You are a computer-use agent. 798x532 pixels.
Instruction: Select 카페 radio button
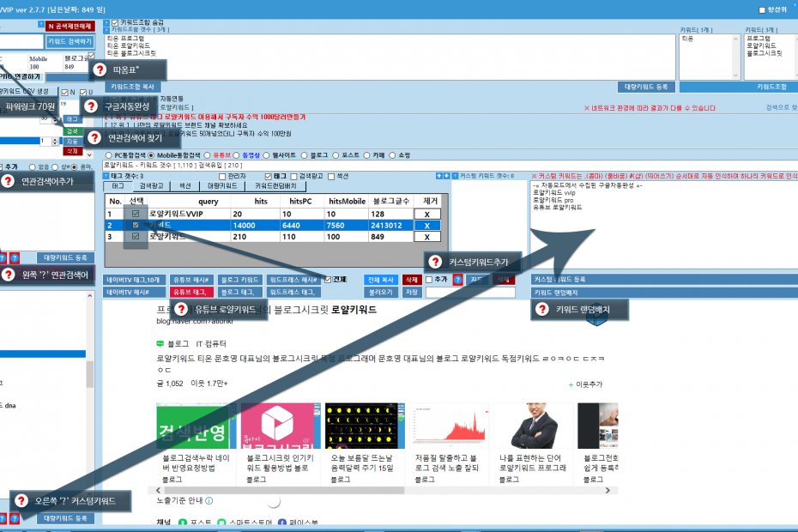[366, 155]
